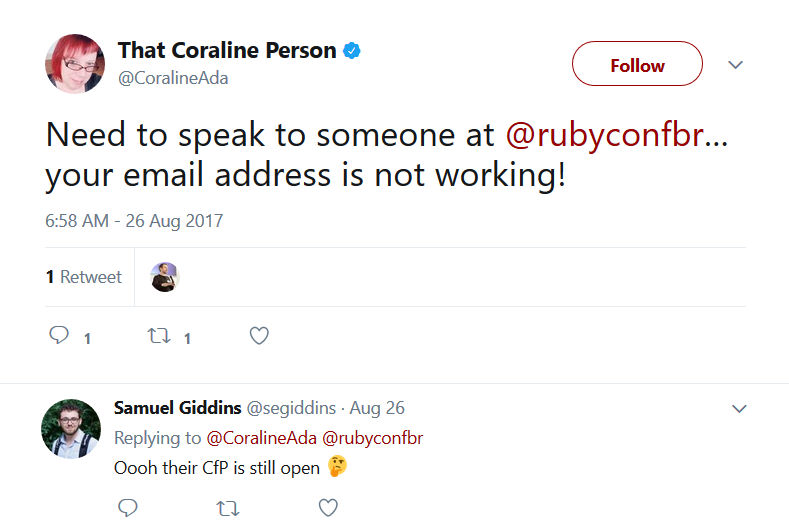
Task: Click the 1 Retweet count label
Action: [x=84, y=277]
